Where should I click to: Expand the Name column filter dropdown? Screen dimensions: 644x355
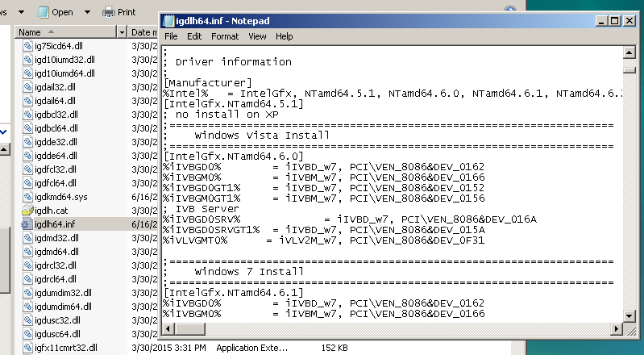coord(122,32)
